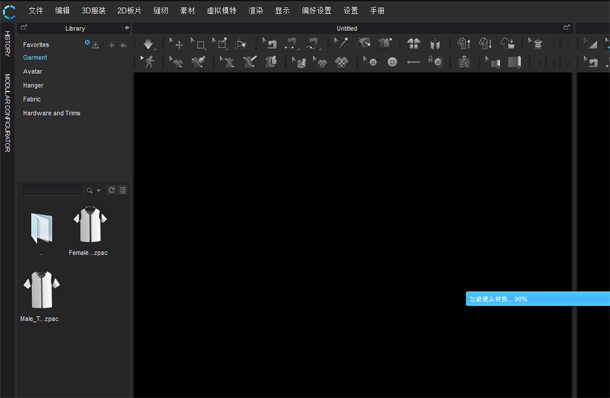Select the Fabric library category
The width and height of the screenshot is (610, 398).
tap(32, 99)
